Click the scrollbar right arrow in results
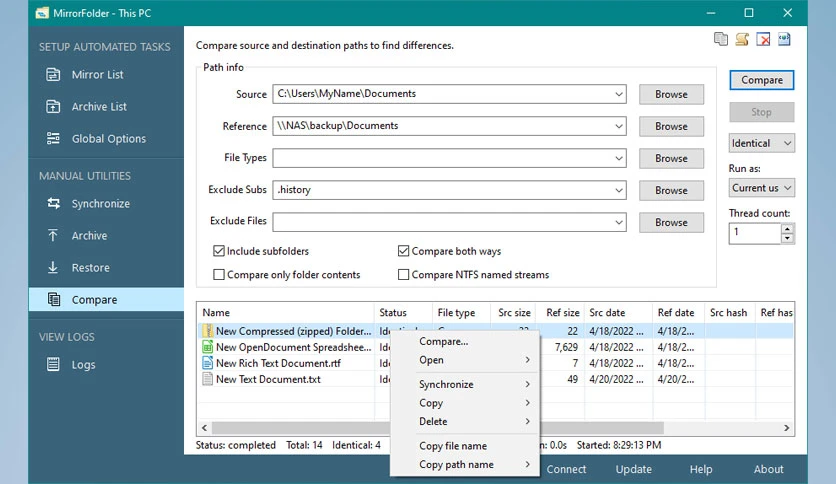The image size is (836, 484). [786, 427]
